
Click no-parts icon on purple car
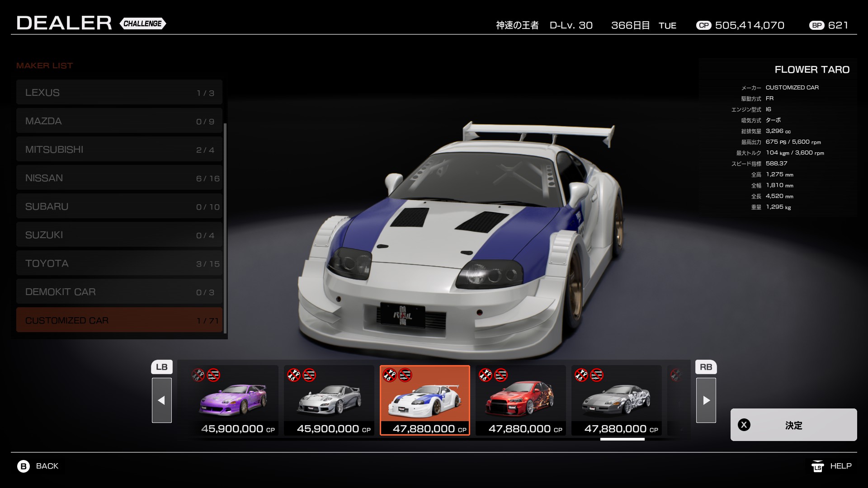(x=213, y=375)
